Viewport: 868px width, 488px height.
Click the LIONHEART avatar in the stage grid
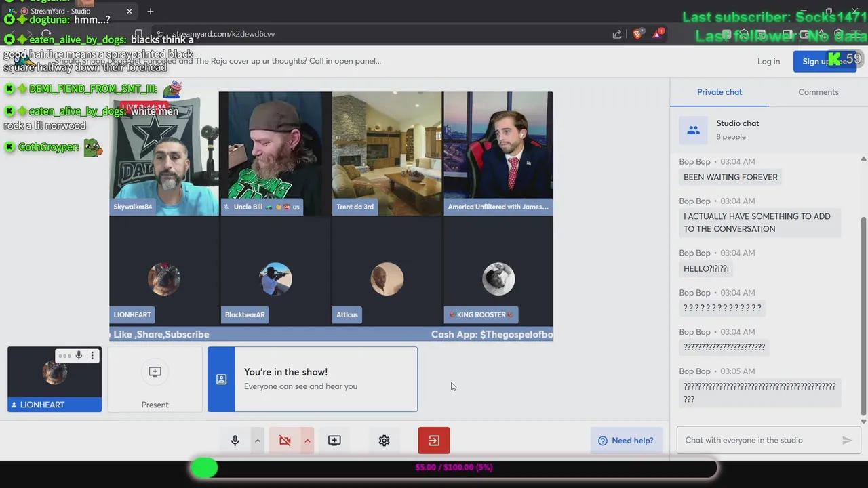tap(164, 279)
